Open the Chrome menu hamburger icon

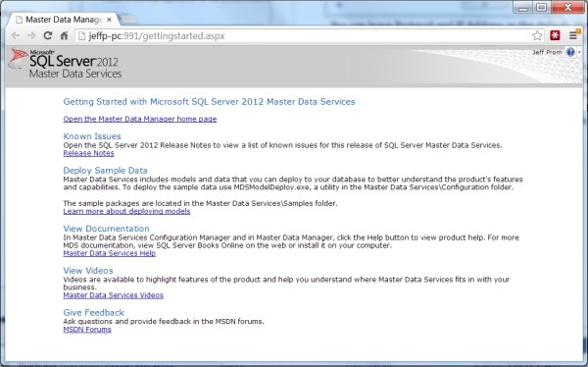[x=573, y=35]
